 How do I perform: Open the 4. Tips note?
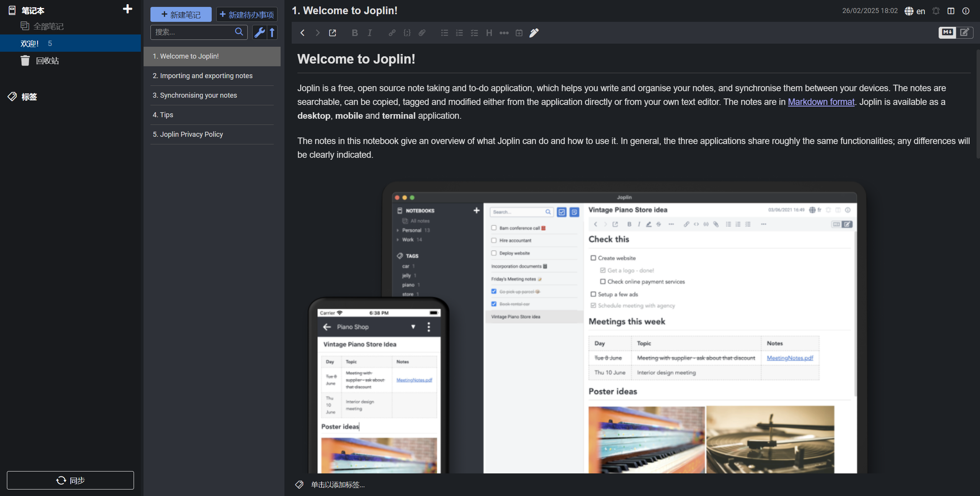[212, 115]
